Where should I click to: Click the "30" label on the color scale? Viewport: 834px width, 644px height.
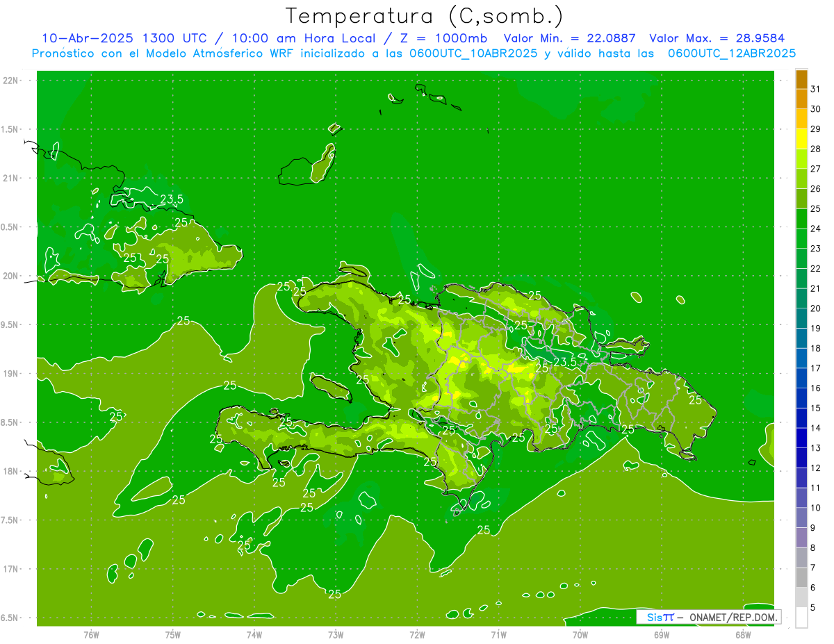tap(816, 109)
